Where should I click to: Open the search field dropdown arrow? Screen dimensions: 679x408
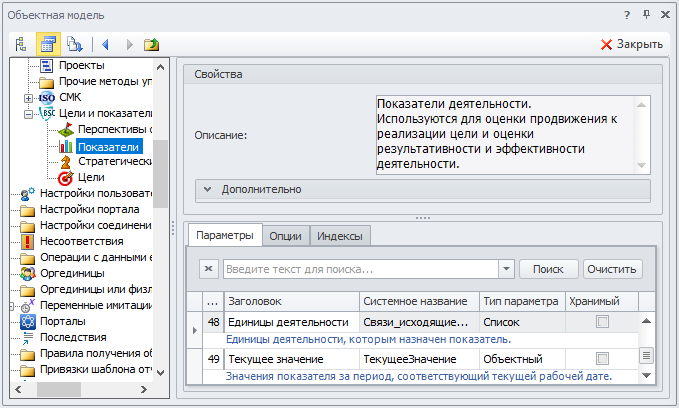click(506, 269)
